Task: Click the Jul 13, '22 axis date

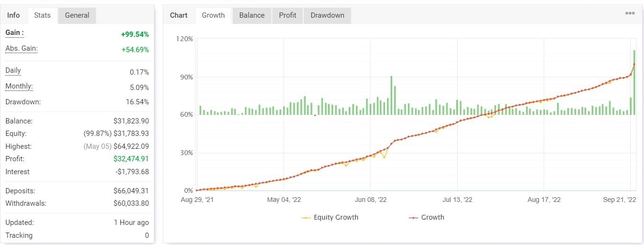Action: click(x=457, y=200)
